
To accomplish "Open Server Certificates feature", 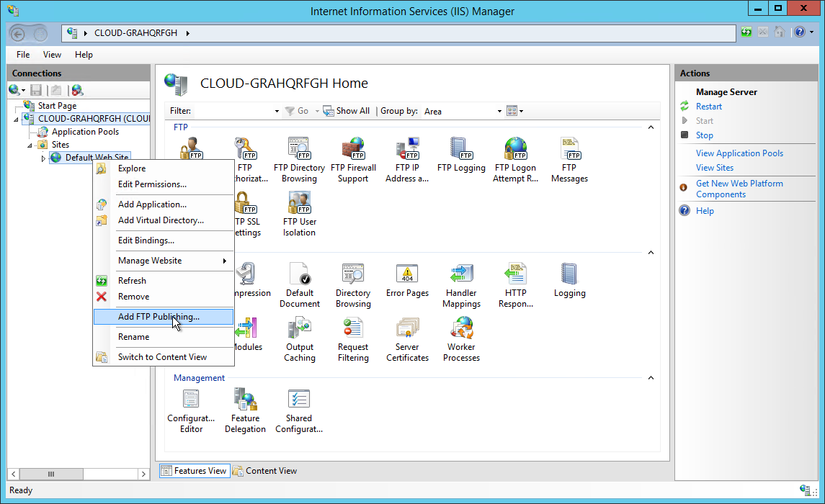I will (407, 340).
